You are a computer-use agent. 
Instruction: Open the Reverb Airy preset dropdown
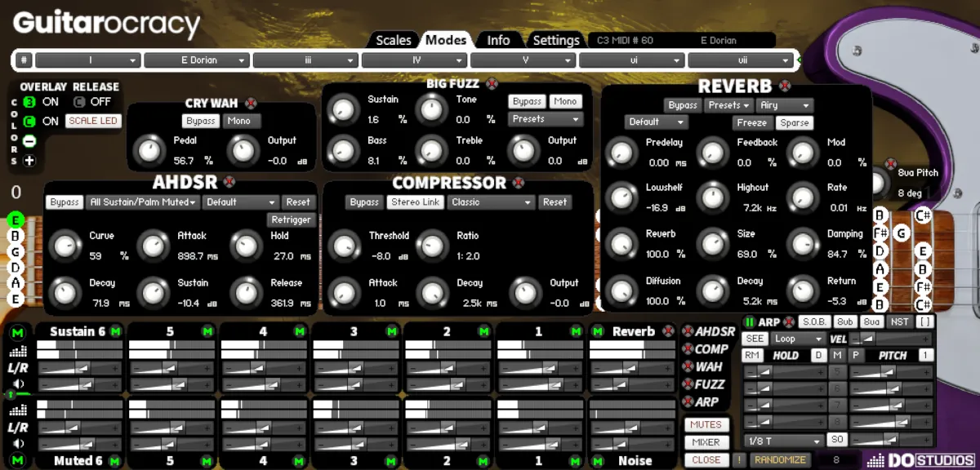(x=784, y=105)
